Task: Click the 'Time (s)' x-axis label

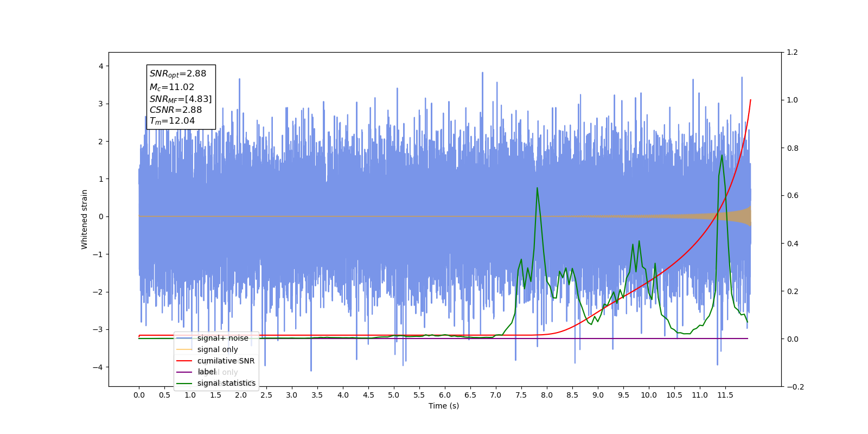Action: tap(444, 406)
